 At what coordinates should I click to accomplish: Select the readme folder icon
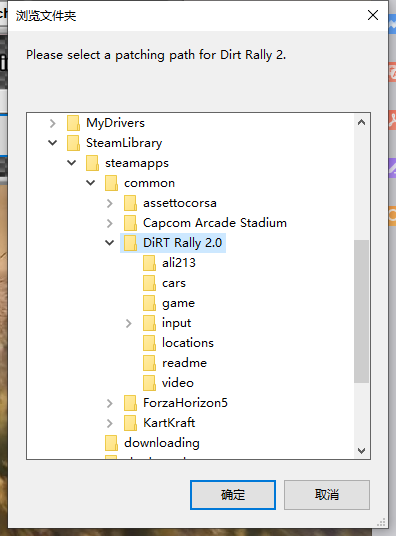(149, 363)
